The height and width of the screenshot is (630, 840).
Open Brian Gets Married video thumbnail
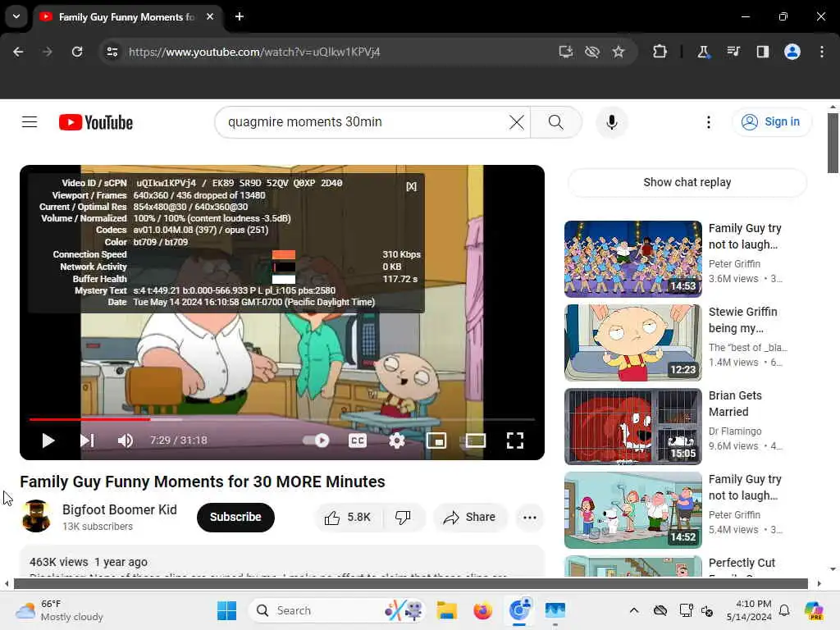point(632,426)
